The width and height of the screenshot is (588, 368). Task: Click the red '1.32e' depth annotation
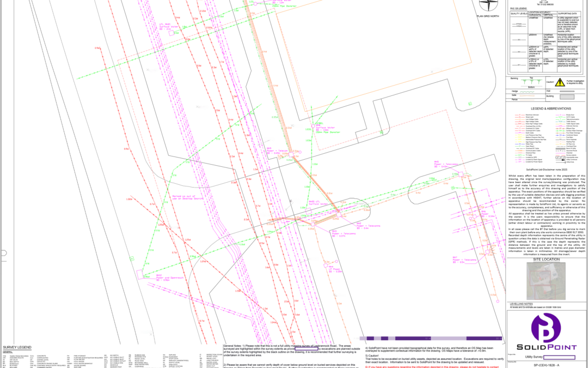pyautogui.click(x=130, y=199)
